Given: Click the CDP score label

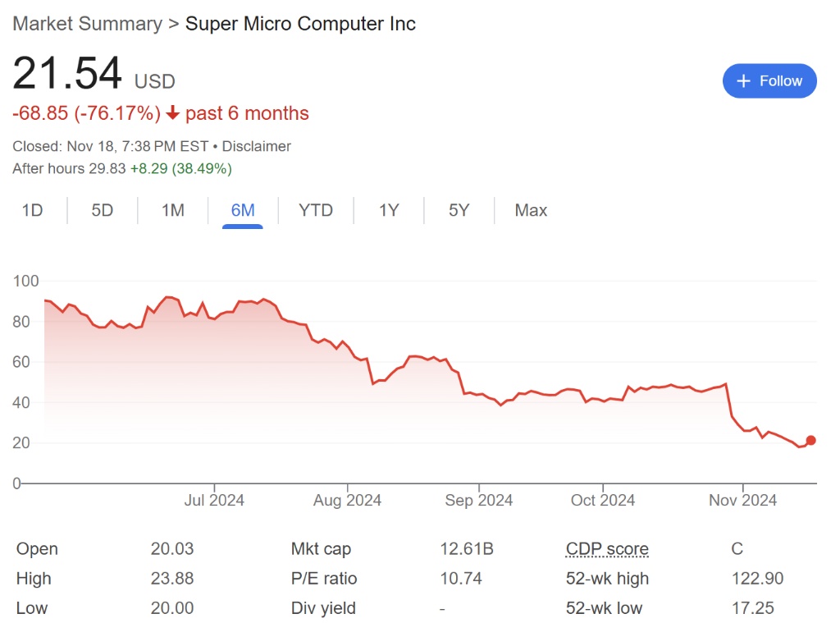Looking at the screenshot, I should (x=607, y=549).
